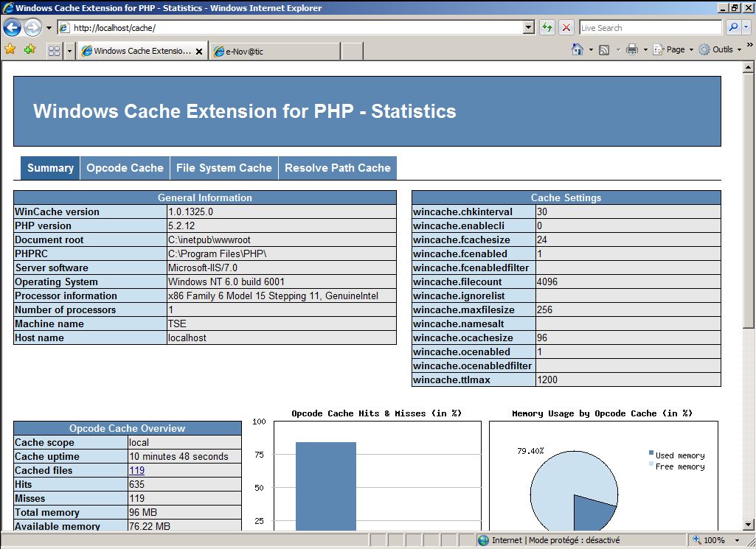Expand the zoom level dropdown arrow
Screen dimensions: 756x549
[738, 540]
